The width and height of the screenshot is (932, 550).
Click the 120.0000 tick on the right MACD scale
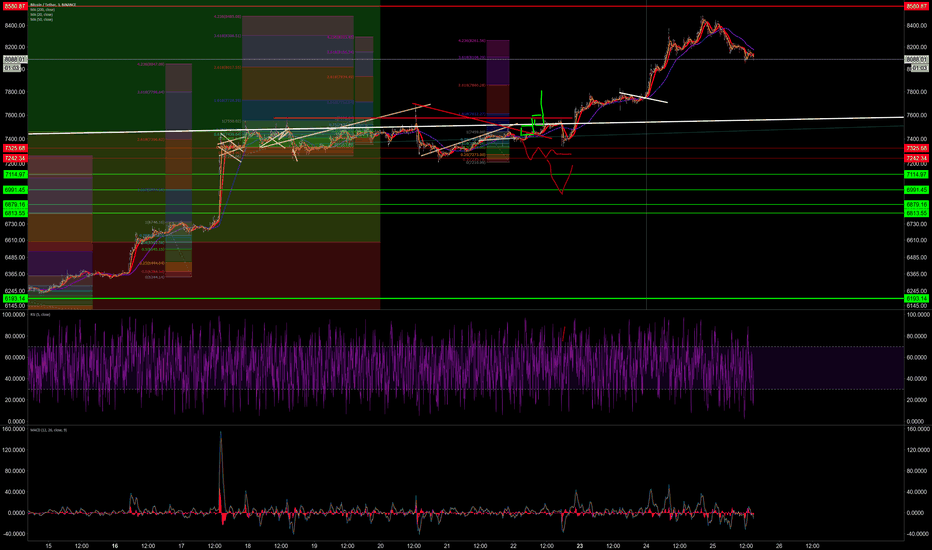tap(918, 450)
